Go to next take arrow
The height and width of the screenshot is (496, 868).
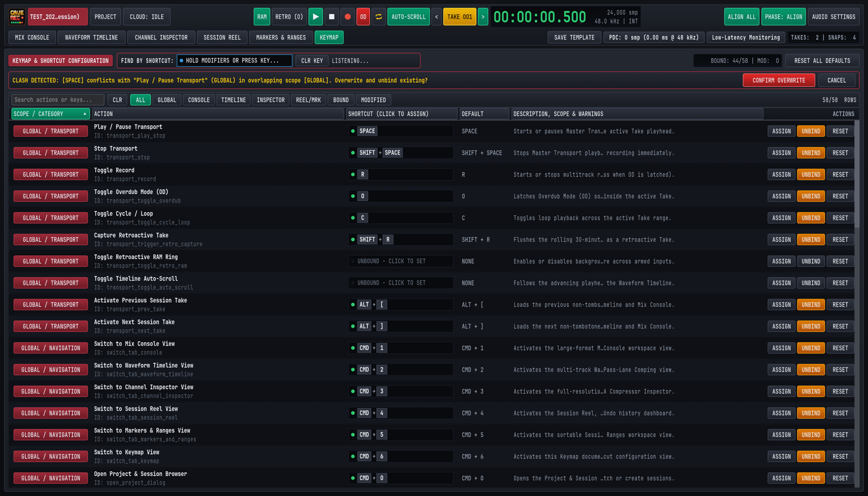(x=483, y=17)
